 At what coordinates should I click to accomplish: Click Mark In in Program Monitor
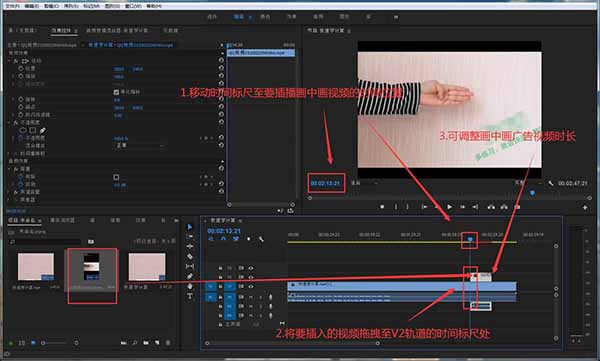coord(396,207)
